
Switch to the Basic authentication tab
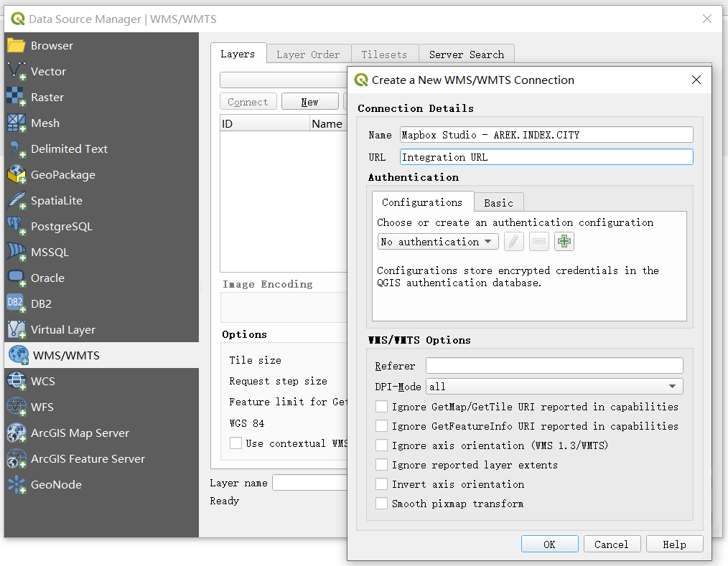coord(499,203)
